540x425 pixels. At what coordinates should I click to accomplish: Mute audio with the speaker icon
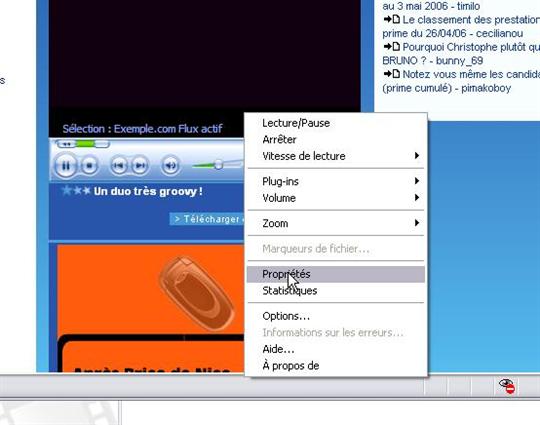170,166
